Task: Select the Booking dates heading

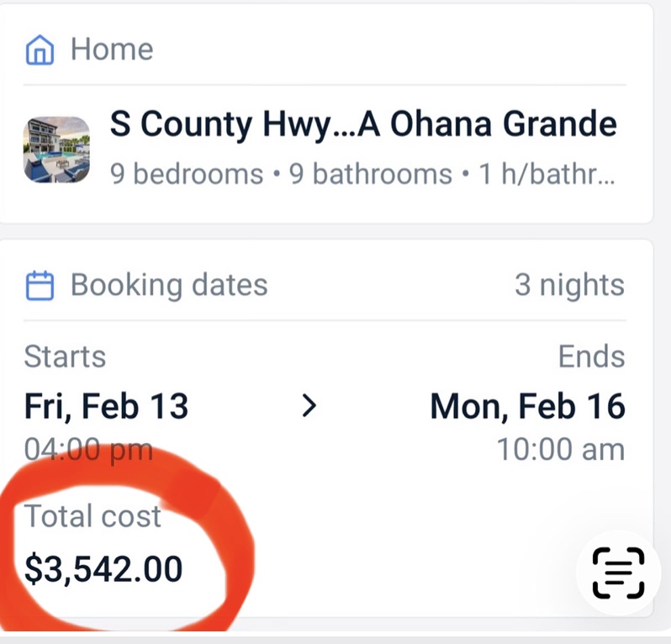Action: click(x=168, y=285)
